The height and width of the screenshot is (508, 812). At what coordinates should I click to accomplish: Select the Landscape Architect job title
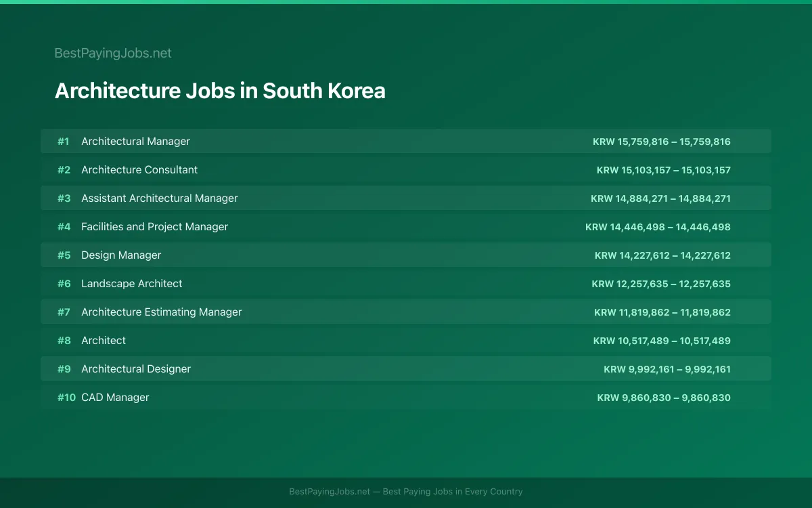pos(132,283)
